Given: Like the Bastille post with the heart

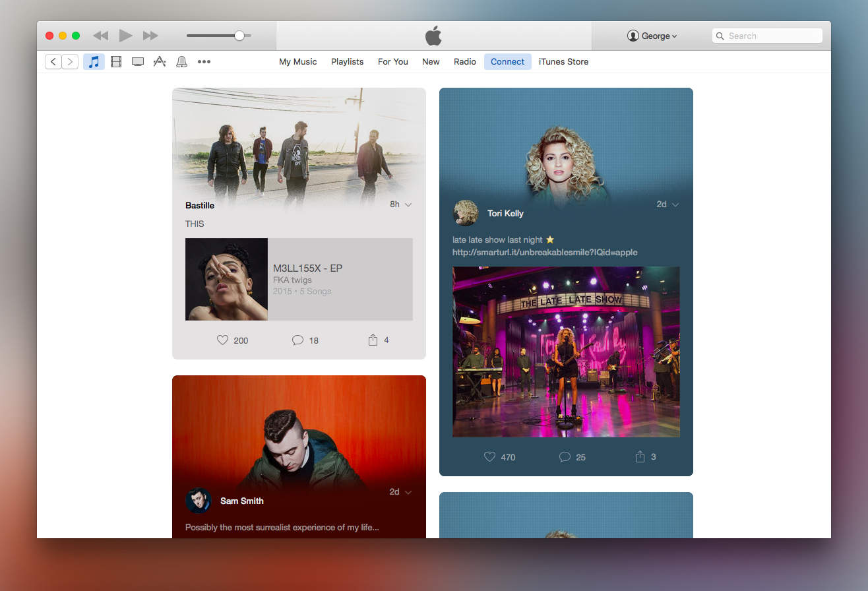Looking at the screenshot, I should coord(223,340).
